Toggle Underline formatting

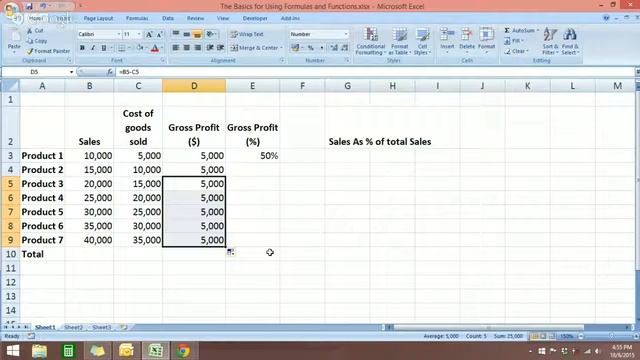pyautogui.click(x=104, y=48)
